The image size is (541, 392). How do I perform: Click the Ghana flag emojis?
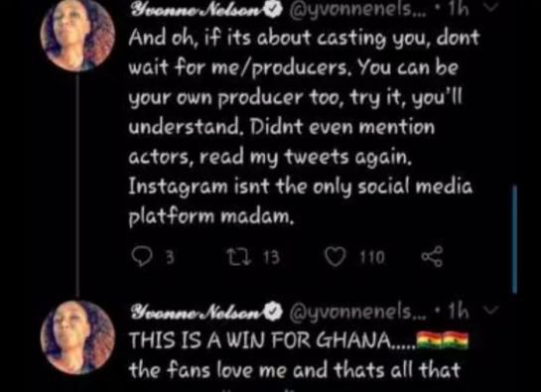(443, 339)
